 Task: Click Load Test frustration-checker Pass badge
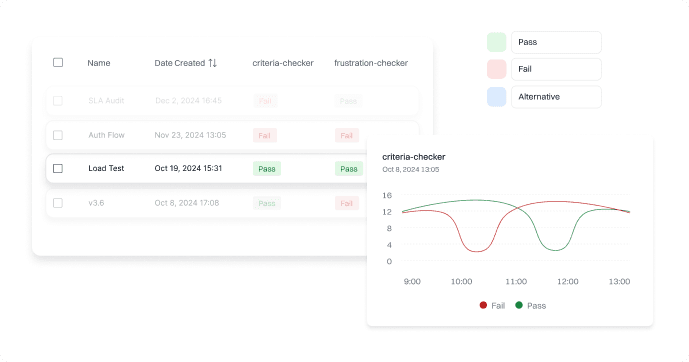point(349,169)
